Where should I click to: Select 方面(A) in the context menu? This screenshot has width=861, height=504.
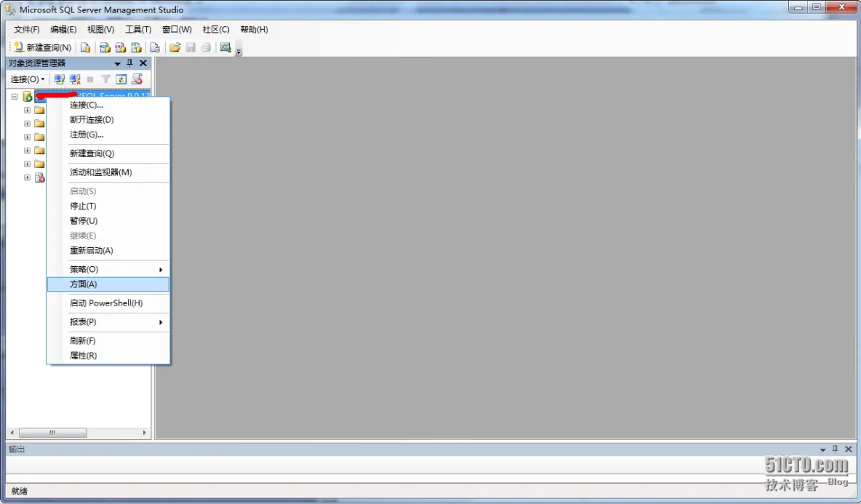[x=108, y=284]
